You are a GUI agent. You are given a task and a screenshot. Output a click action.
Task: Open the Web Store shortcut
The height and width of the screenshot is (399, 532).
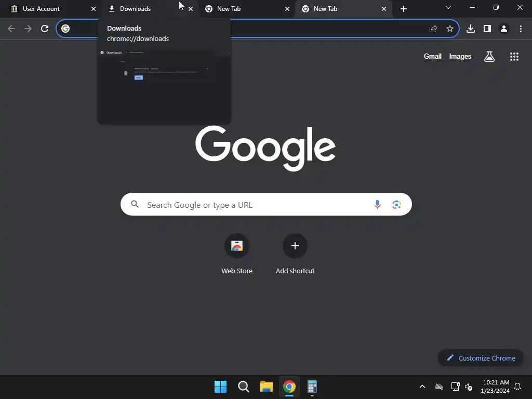tap(237, 254)
